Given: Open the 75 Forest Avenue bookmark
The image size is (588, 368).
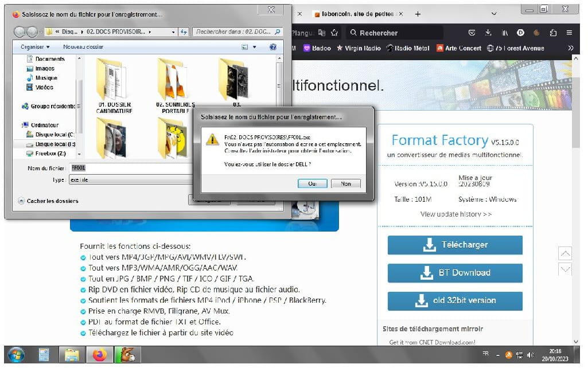Looking at the screenshot, I should click(x=515, y=48).
